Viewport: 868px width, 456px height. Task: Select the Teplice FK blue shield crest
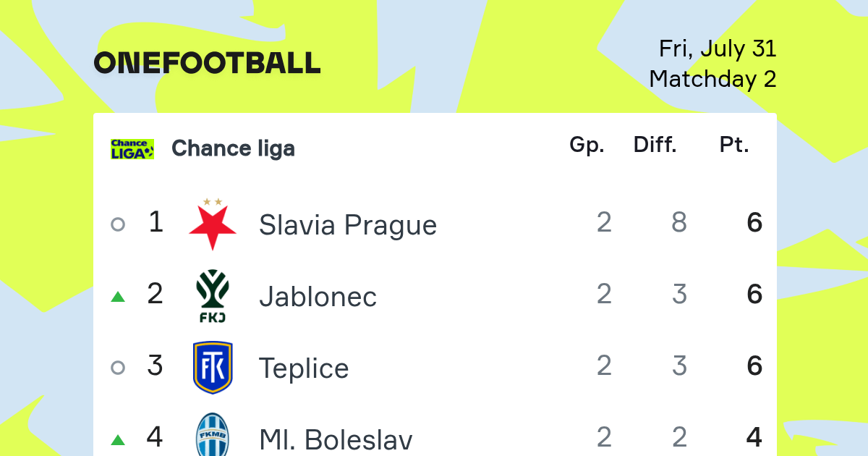point(213,367)
